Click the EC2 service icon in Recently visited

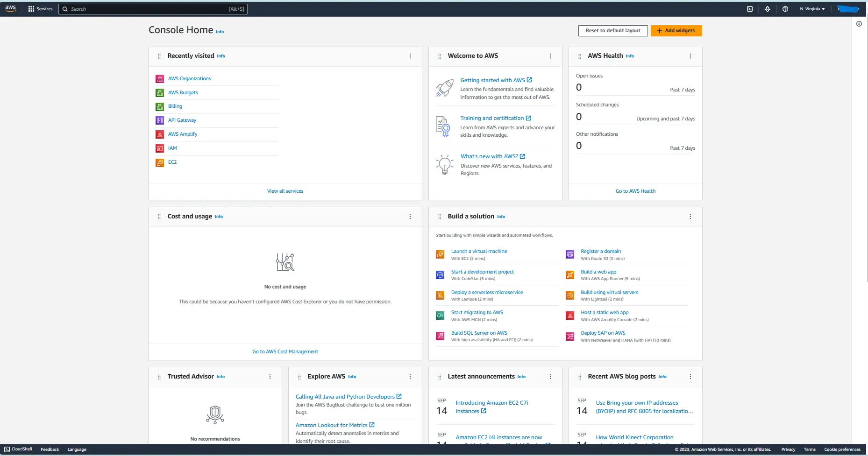pyautogui.click(x=160, y=162)
